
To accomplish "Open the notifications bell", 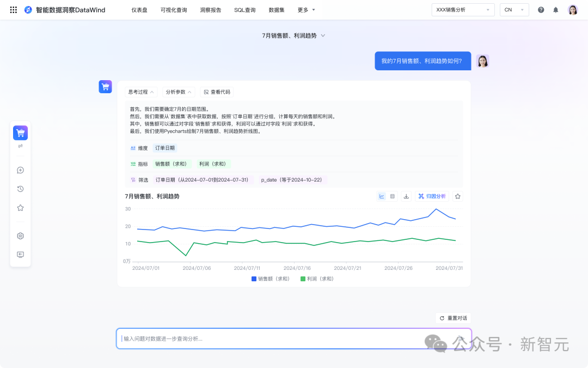I will click(x=556, y=10).
